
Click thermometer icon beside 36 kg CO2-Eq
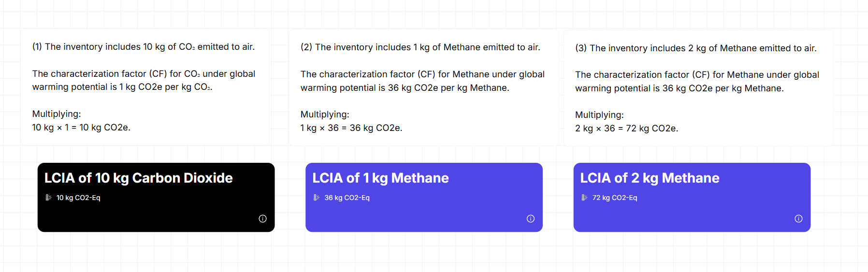pos(316,198)
